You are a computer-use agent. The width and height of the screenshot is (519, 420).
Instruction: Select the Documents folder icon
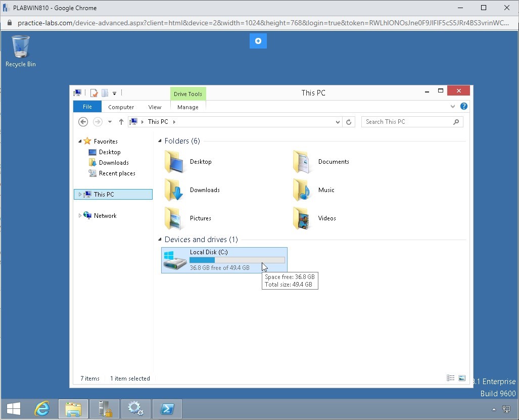pyautogui.click(x=302, y=162)
